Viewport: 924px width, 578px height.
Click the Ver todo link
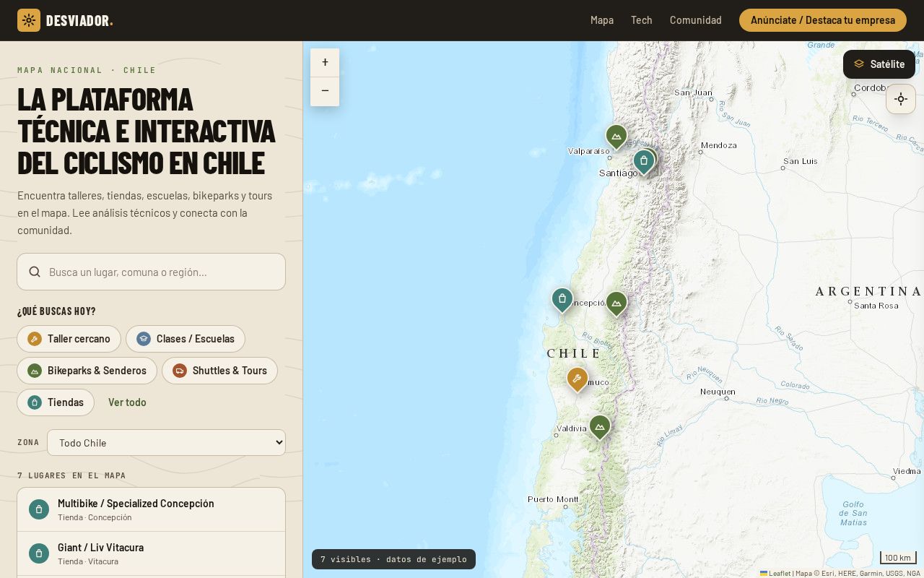coord(127,402)
